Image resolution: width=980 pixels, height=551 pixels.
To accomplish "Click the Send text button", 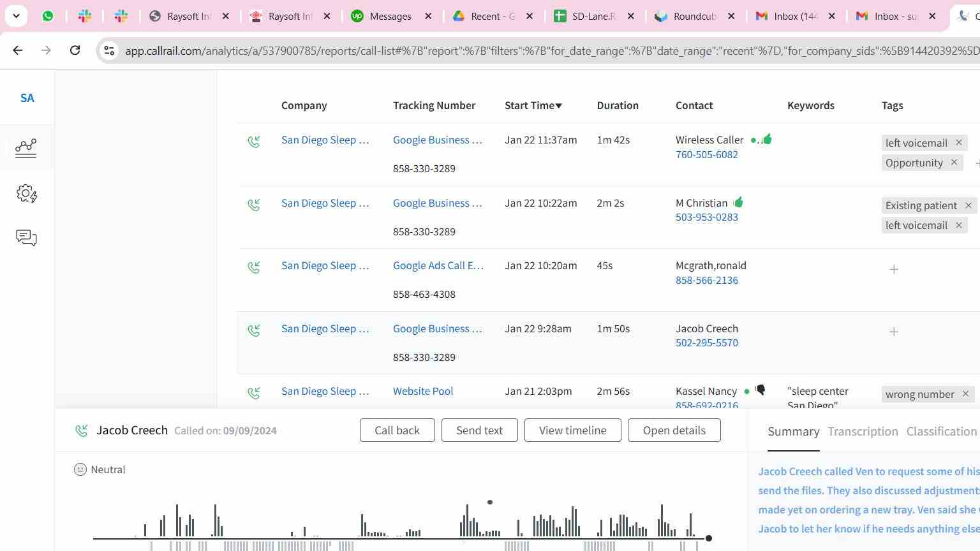I will pos(479,430).
